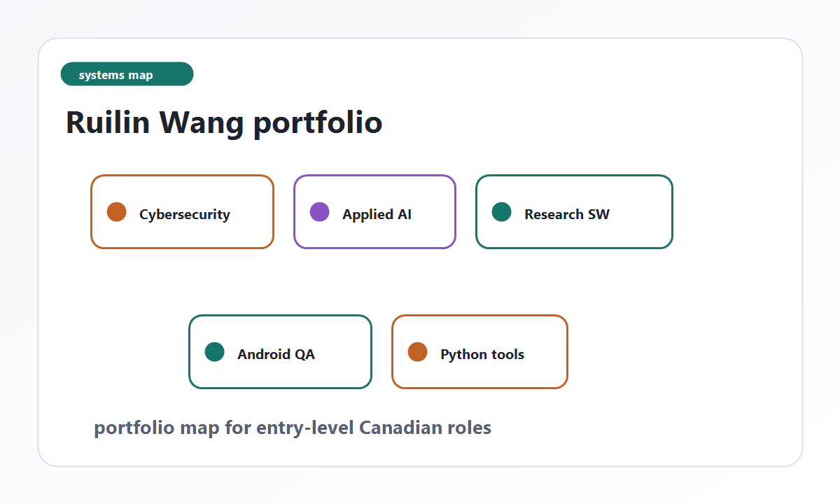Click the Research SW label text
This screenshot has height=504, width=840.
tap(567, 214)
